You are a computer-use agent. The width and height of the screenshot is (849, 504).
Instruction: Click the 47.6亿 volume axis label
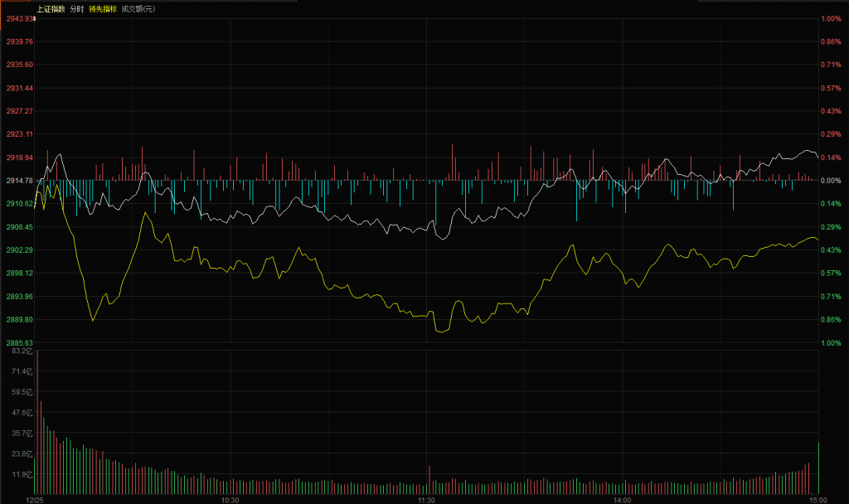[x=22, y=413]
